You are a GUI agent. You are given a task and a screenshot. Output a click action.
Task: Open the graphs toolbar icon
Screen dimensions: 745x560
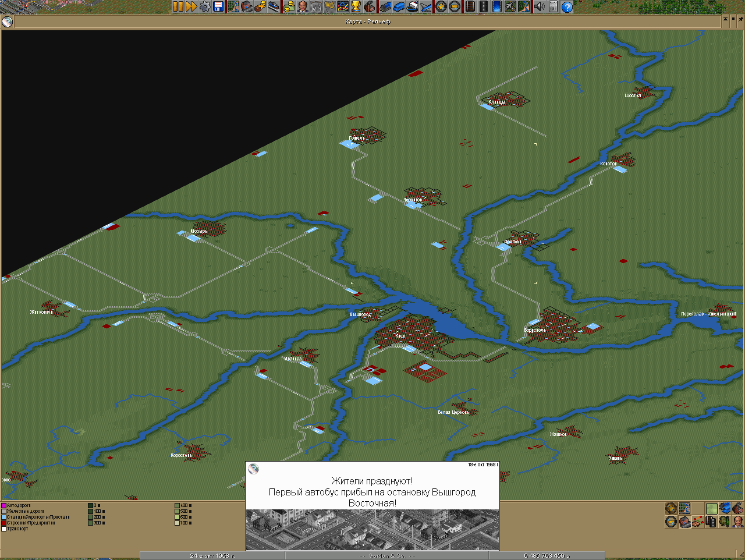pyautogui.click(x=343, y=6)
